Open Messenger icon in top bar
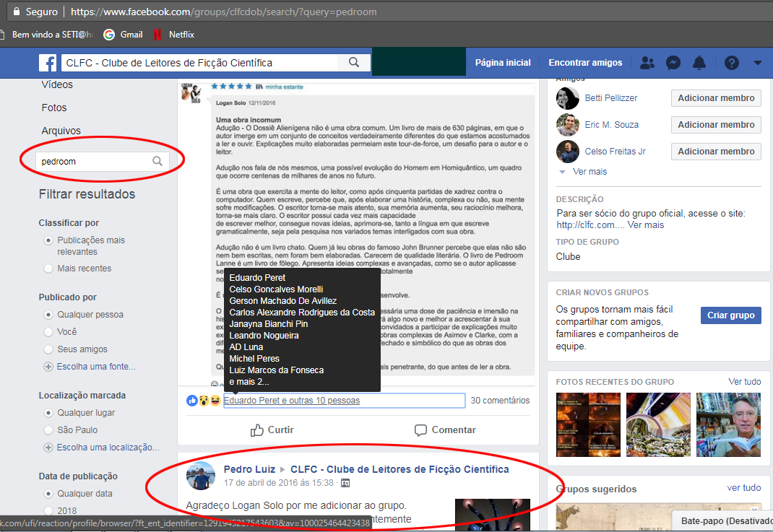Image resolution: width=773 pixels, height=532 pixels. click(673, 63)
